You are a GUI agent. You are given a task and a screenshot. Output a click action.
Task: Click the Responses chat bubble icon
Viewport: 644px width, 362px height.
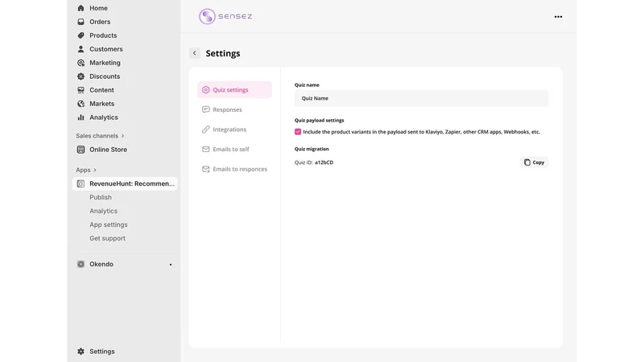click(x=206, y=109)
